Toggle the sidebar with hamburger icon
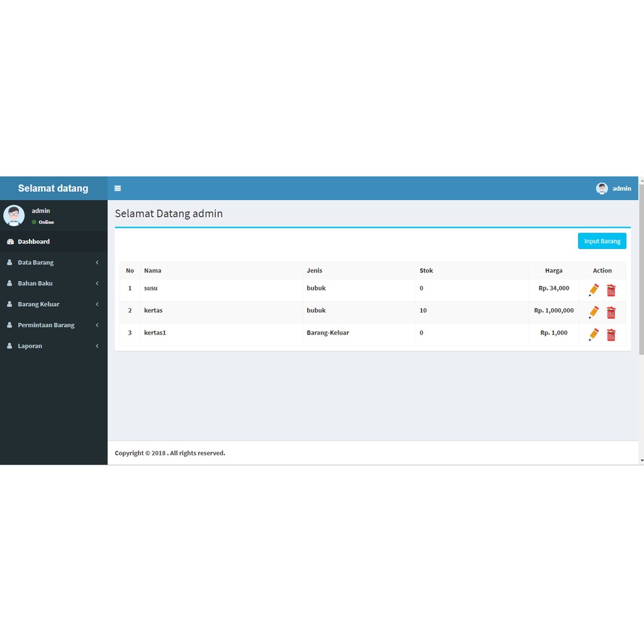Screen dimensions: 644x644 (x=118, y=188)
